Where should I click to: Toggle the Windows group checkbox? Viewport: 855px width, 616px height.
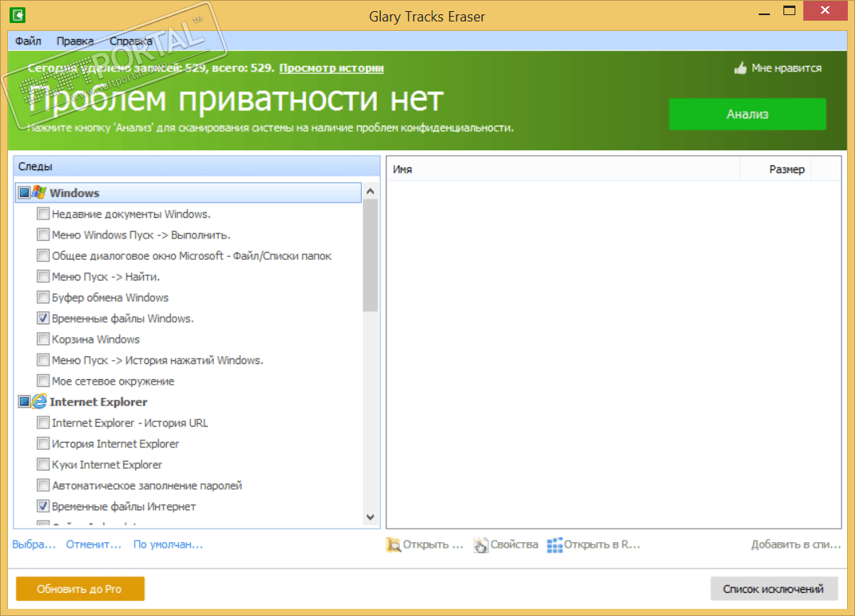25,192
